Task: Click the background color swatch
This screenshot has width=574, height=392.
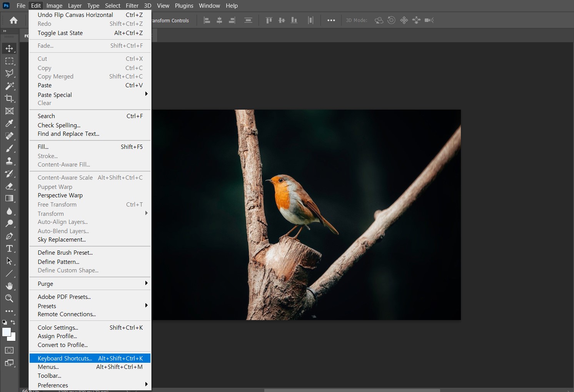Action: [13, 338]
